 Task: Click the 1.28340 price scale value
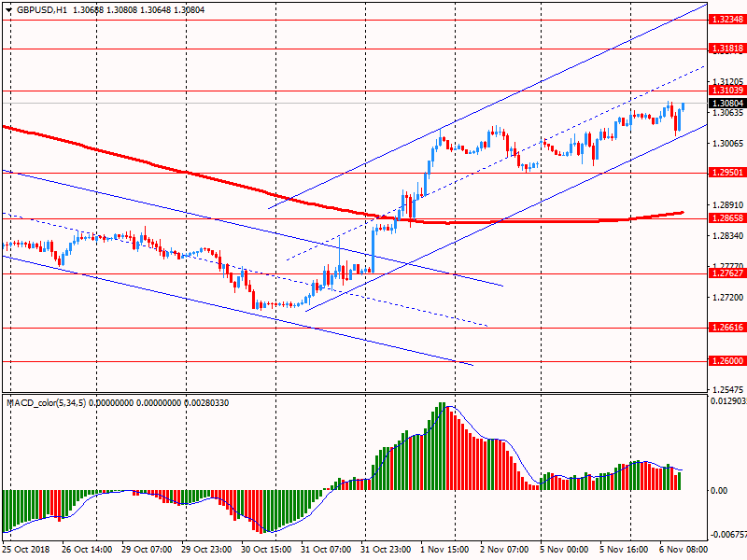pyautogui.click(x=727, y=236)
